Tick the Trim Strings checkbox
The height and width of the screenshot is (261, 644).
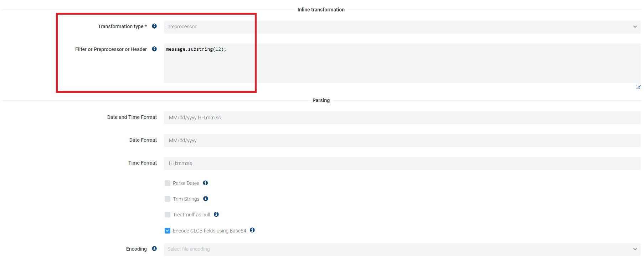coord(168,199)
